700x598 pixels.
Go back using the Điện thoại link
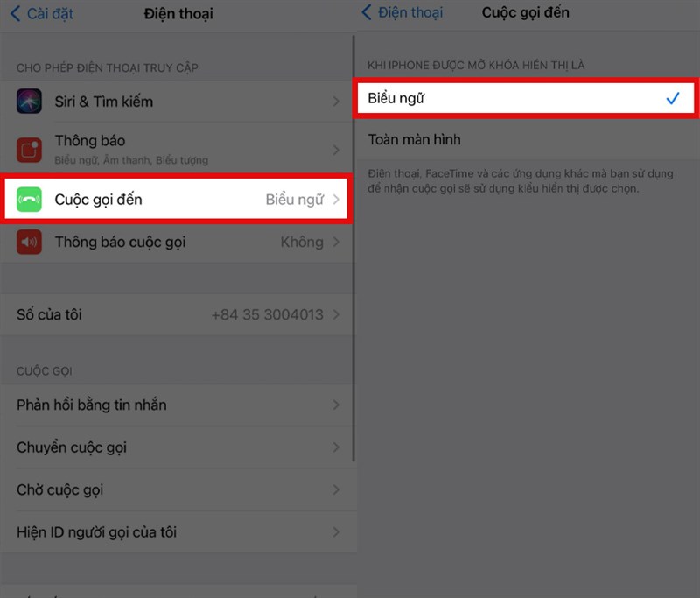410,12
